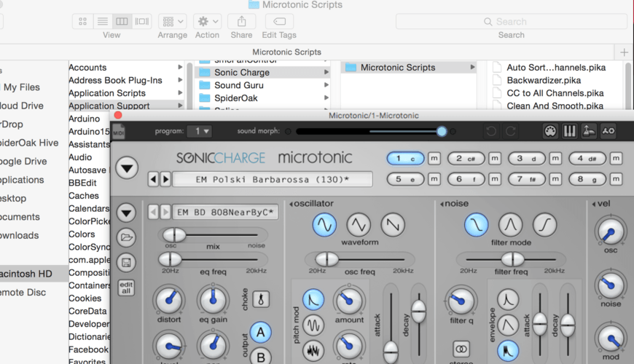Choose the high-pass noise filter mode
The width and height of the screenshot is (634, 364).
pyautogui.click(x=544, y=225)
